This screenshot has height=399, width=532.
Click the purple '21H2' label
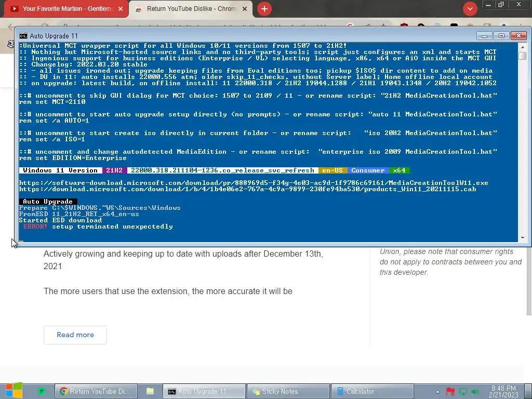click(x=114, y=170)
